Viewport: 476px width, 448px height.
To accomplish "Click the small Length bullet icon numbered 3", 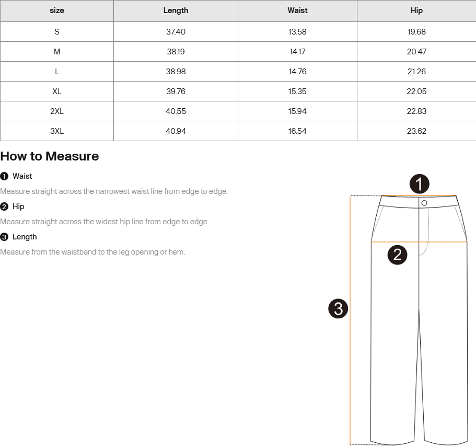I will 4,237.
